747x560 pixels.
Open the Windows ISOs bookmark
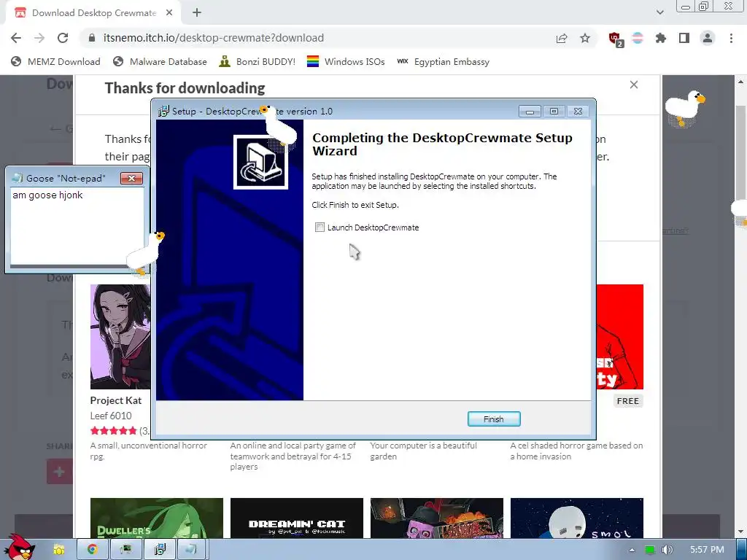346,61
